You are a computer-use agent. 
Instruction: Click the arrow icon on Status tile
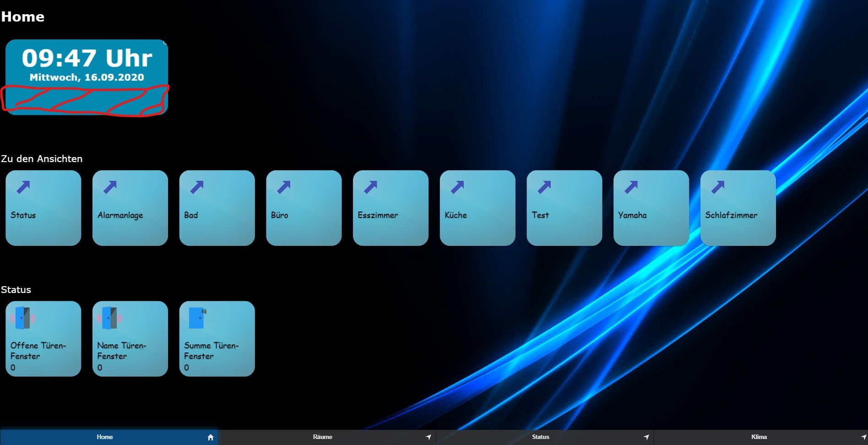tap(23, 187)
